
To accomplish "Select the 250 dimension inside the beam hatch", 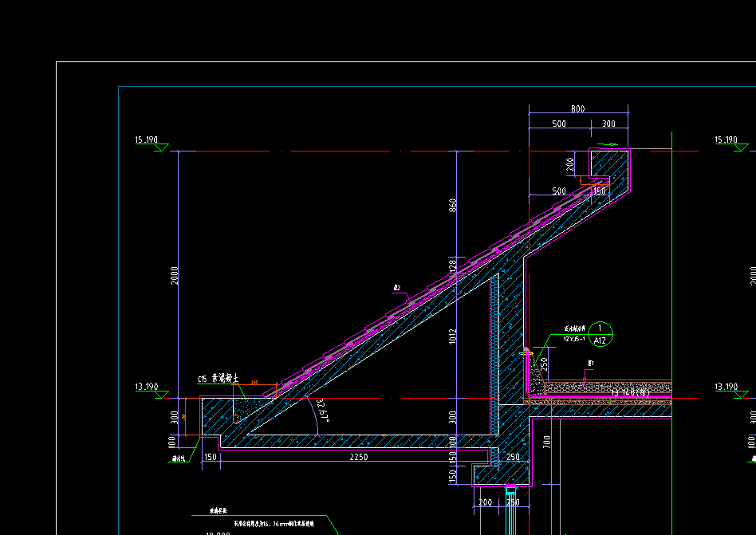I will click(513, 456).
